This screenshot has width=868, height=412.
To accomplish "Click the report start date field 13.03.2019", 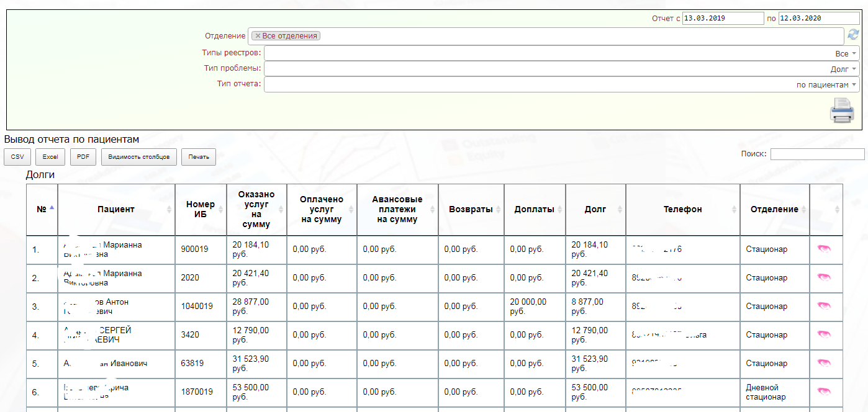I will (723, 19).
